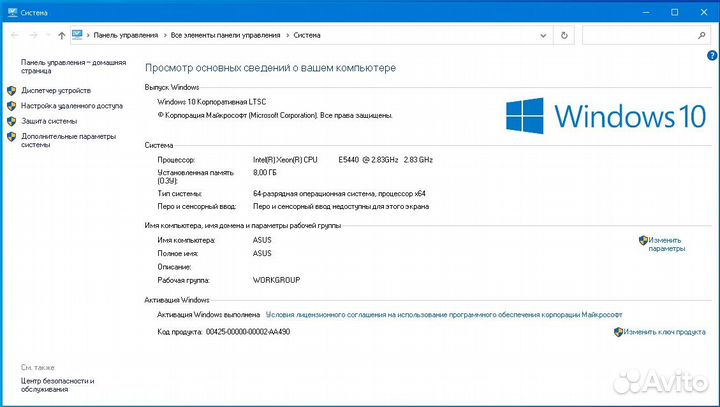
Task: Open Все элементы панели управления breadcrumb
Action: click(x=225, y=35)
